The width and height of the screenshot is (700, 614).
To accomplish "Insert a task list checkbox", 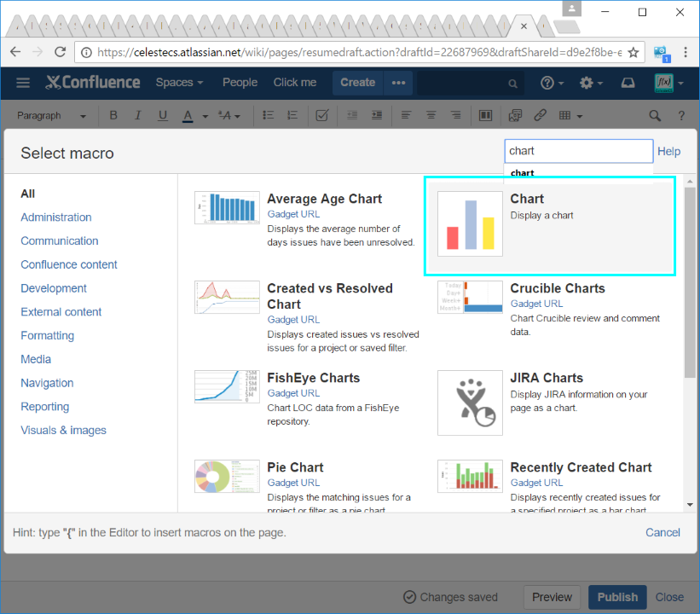I will [322, 116].
